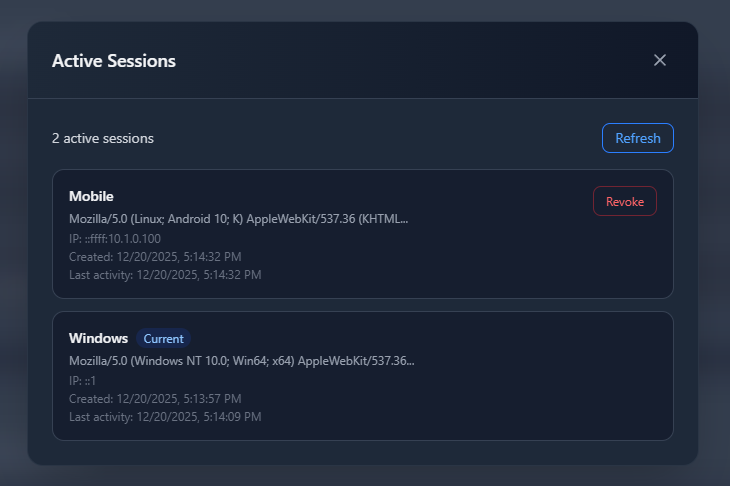Click the Current badge
Screen dimensions: 730x486
(163, 338)
